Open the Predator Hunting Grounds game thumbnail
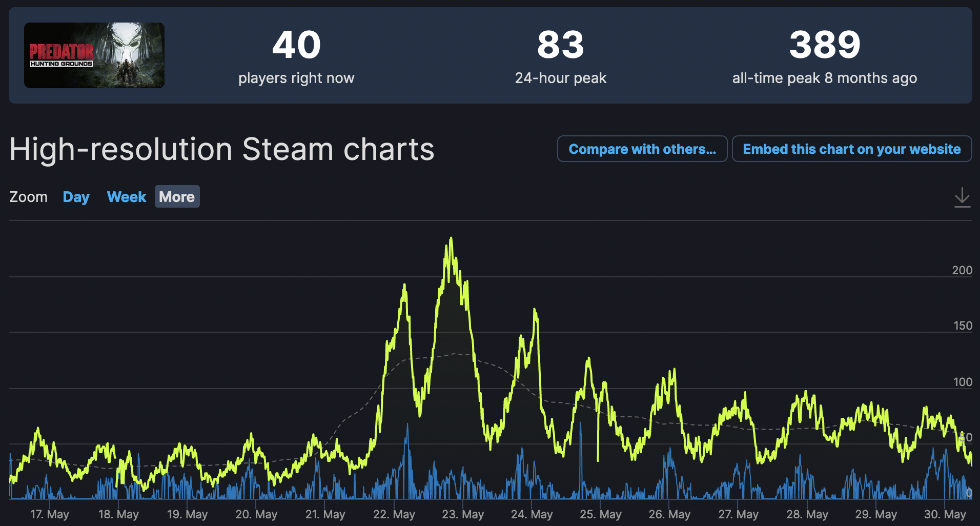Screen dimensions: 980x526 (94, 55)
